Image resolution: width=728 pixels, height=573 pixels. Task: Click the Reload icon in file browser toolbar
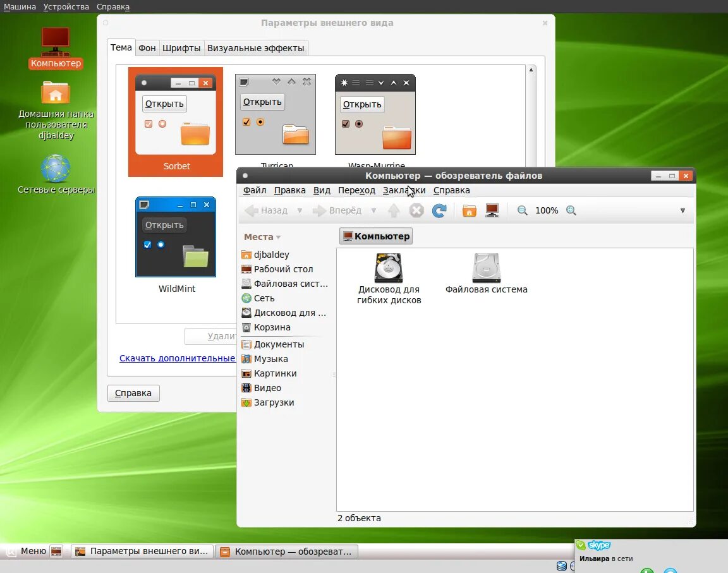click(439, 210)
